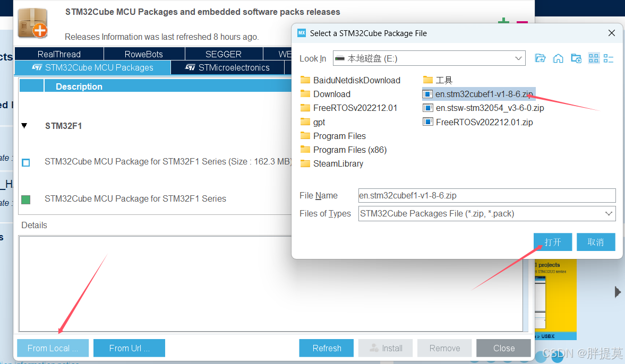The image size is (625, 364).
Task: Click the 取消 (Cancel) button
Action: pos(596,242)
